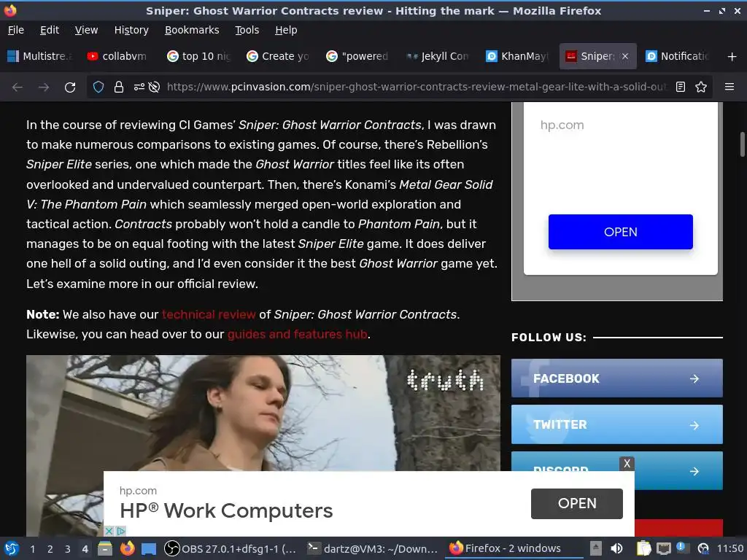Viewport: 747px width, 560px height.
Task: Open clipboard manager tray icon
Action: click(x=643, y=548)
